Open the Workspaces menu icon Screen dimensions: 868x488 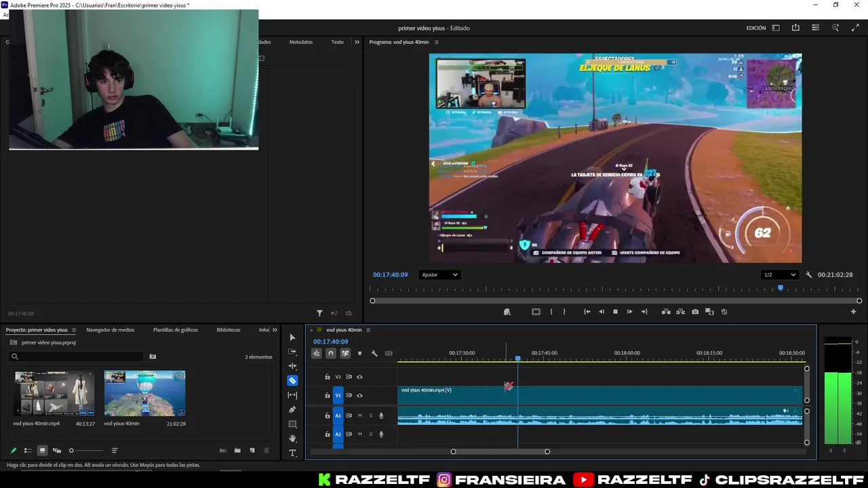[776, 28]
